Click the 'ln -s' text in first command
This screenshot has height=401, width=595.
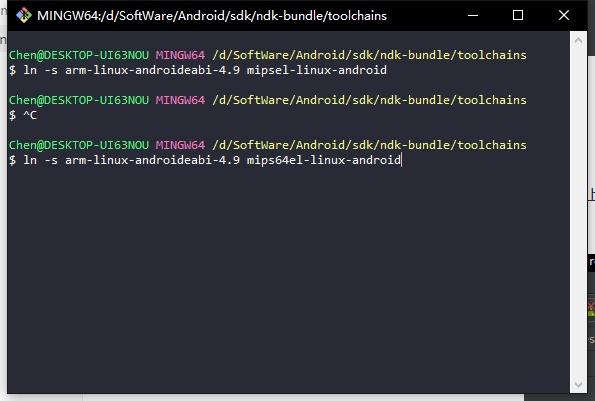(x=41, y=70)
